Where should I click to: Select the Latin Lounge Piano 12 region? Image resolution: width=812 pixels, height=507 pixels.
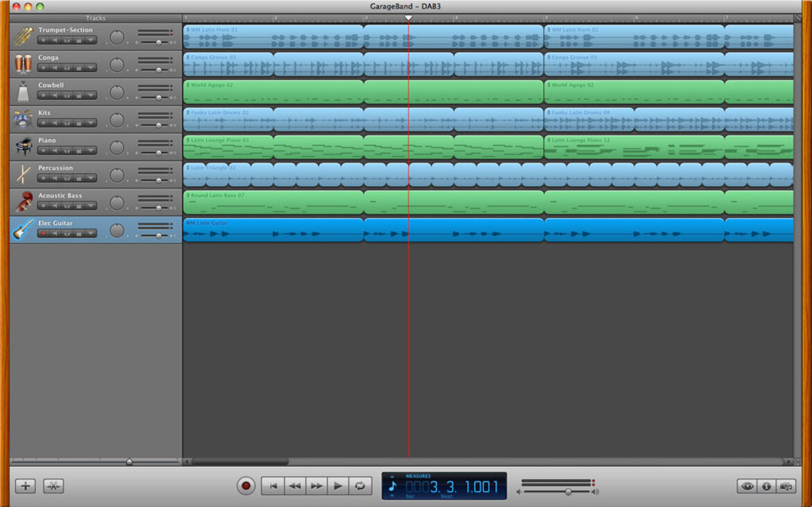coord(634,147)
